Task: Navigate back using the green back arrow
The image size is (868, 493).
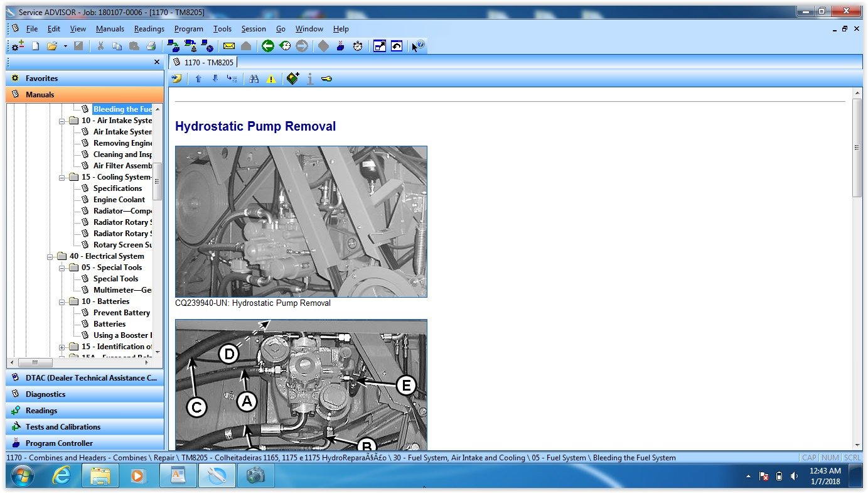Action: click(x=267, y=46)
